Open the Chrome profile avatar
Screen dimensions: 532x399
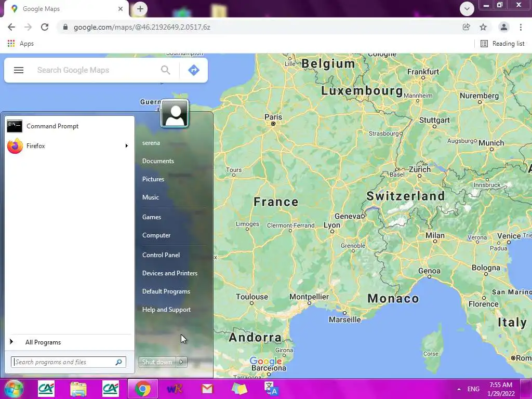coord(504,27)
